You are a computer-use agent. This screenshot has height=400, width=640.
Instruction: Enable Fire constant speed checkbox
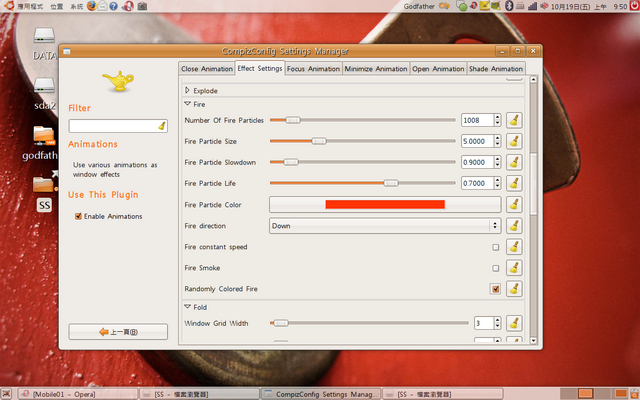[x=496, y=247]
